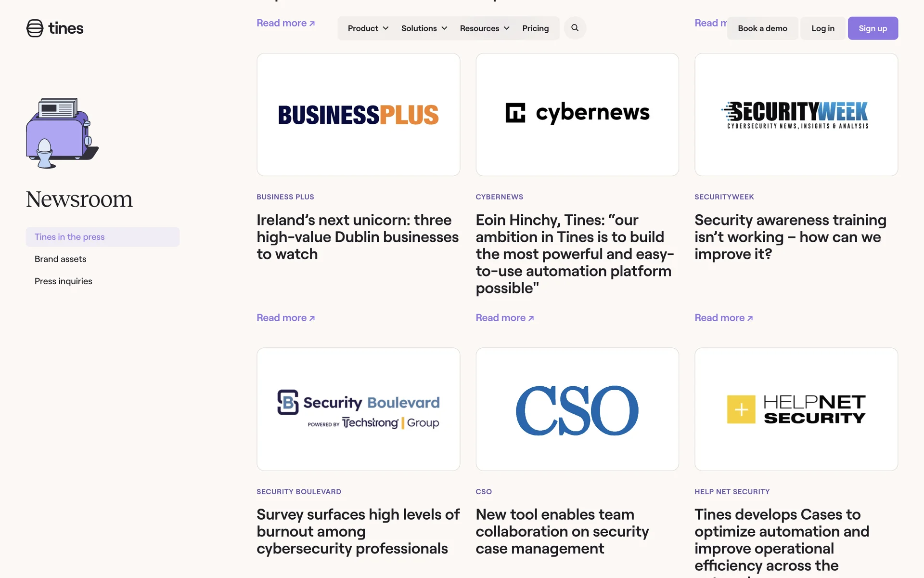
Task: Expand the Solutions dropdown menu
Action: [x=424, y=28]
